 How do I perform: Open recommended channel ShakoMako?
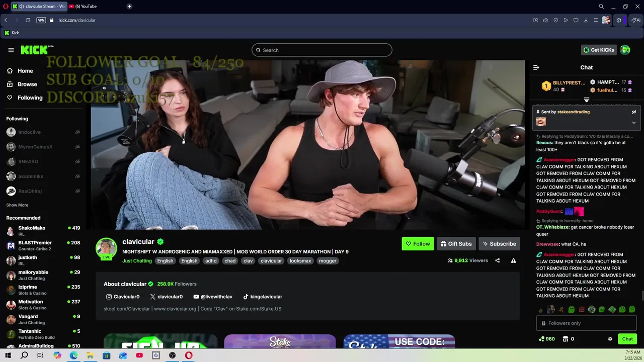pos(43,231)
